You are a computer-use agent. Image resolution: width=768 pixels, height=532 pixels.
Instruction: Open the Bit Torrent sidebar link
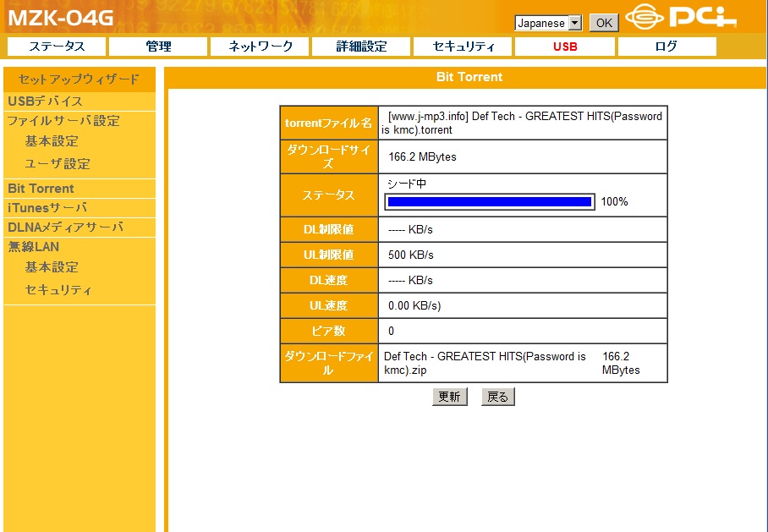(x=41, y=189)
